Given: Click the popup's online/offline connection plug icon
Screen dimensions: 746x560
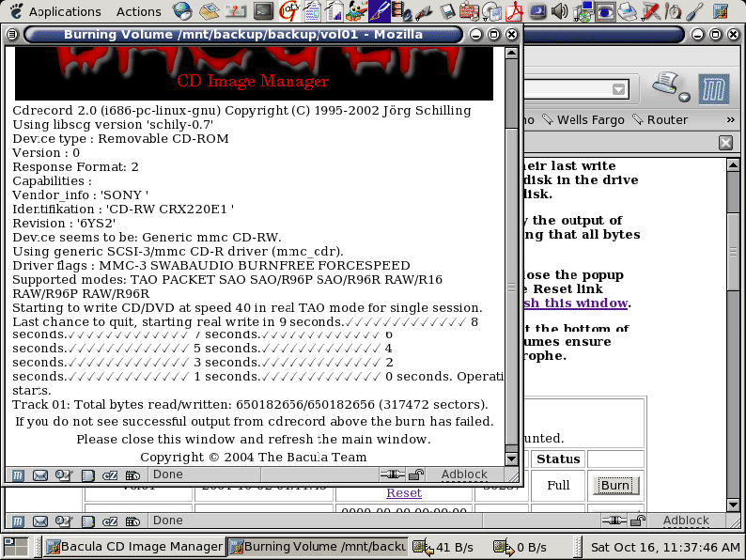Looking at the screenshot, I should 393,474.
